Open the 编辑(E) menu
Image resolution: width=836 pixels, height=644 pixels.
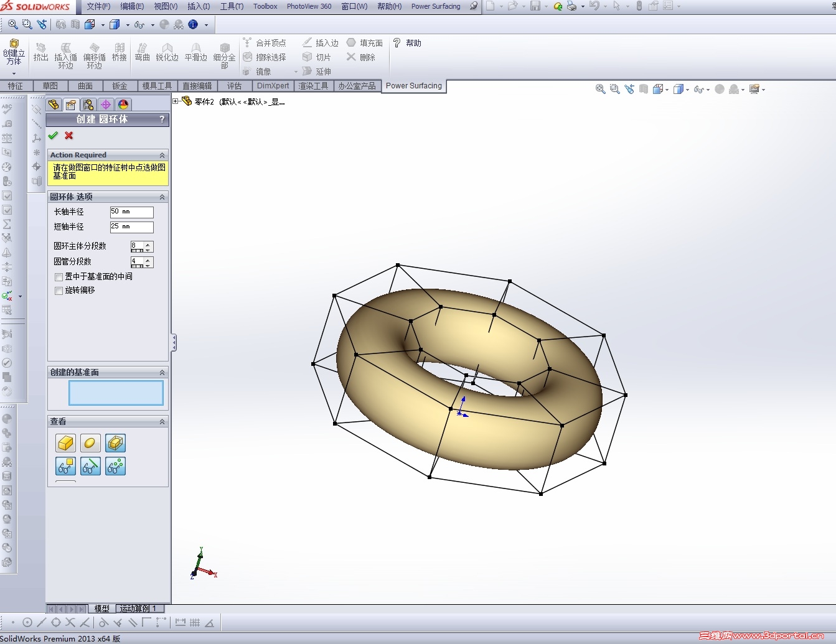tap(132, 6)
